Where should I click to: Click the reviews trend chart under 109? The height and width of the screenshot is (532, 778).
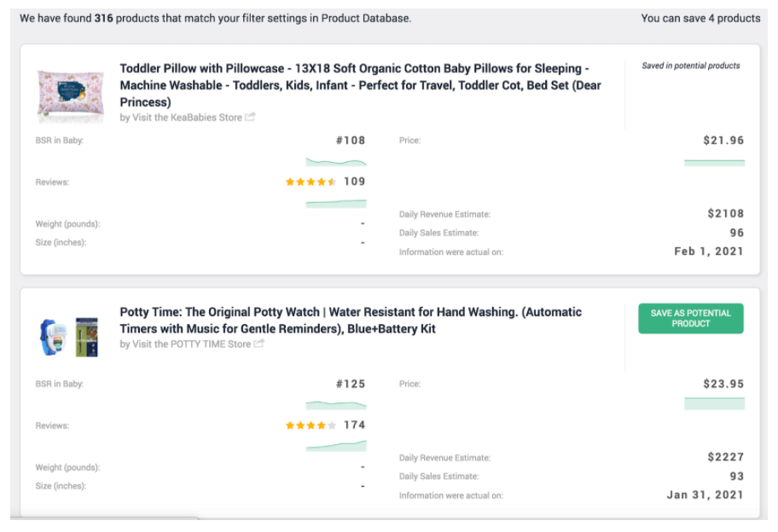[x=336, y=203]
